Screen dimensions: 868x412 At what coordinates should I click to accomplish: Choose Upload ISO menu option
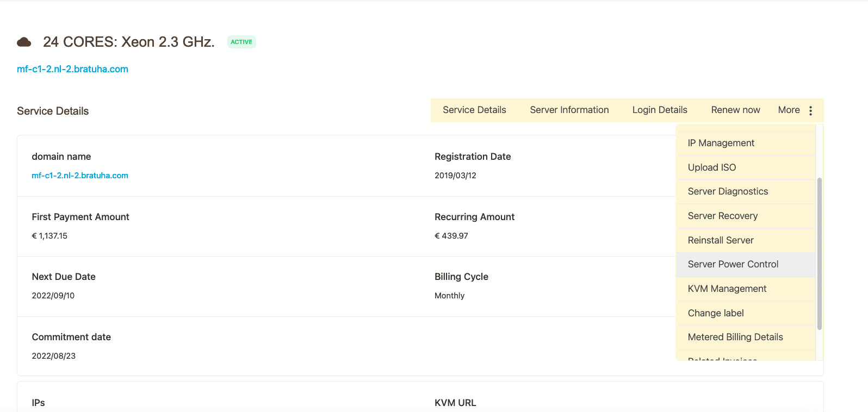(711, 167)
